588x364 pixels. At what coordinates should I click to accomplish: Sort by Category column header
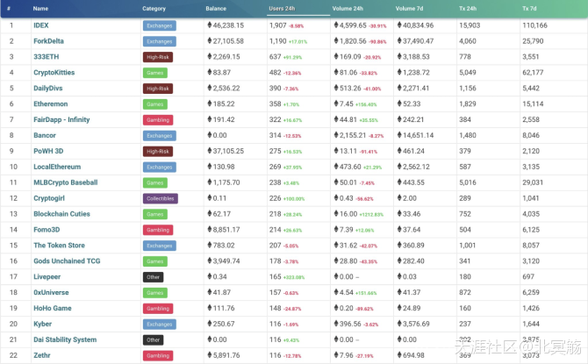click(154, 8)
